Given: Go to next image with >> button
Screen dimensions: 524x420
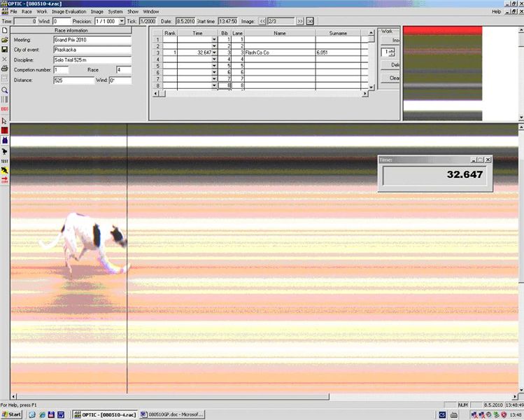Looking at the screenshot, I should [300, 21].
